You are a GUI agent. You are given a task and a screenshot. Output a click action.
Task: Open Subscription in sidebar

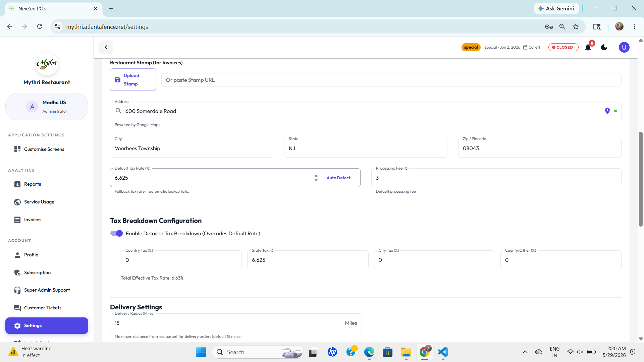click(x=47, y=273)
